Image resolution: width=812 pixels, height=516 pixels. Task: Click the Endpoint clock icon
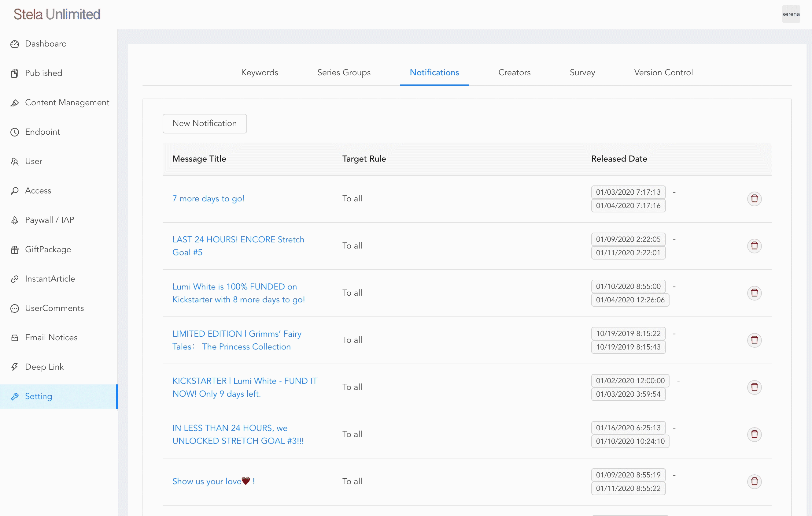click(14, 132)
